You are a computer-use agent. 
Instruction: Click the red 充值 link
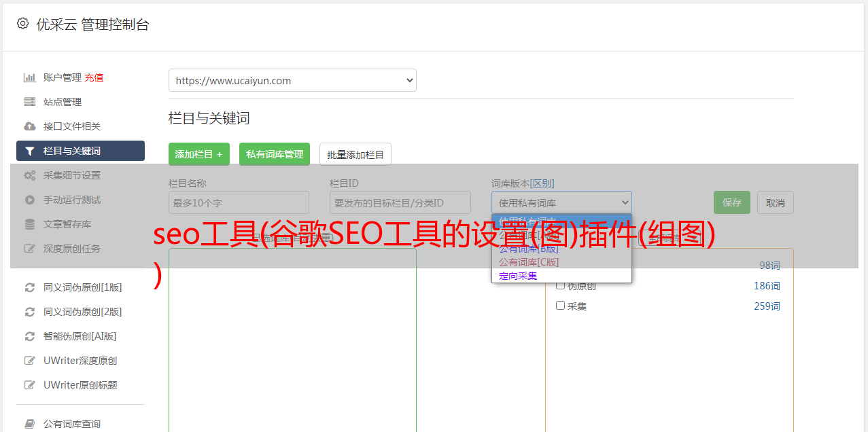94,77
